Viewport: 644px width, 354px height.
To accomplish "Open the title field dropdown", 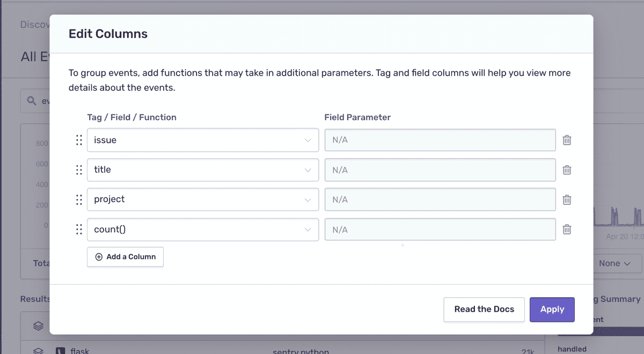I will tap(203, 169).
